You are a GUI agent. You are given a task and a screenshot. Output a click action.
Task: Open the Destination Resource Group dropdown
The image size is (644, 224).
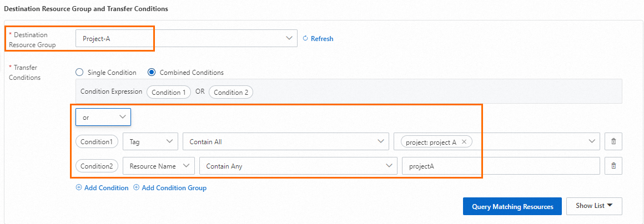coord(186,38)
